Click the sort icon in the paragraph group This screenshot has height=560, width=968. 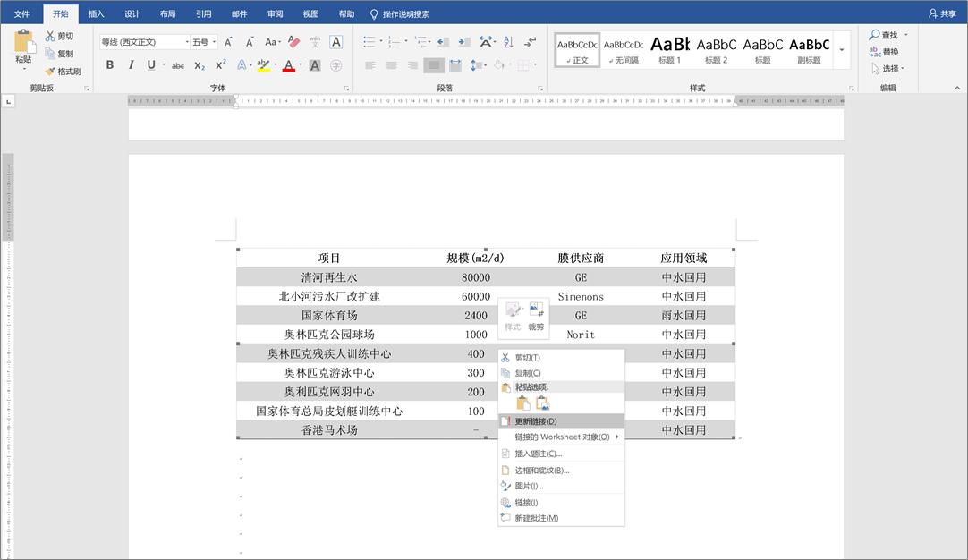click(508, 42)
